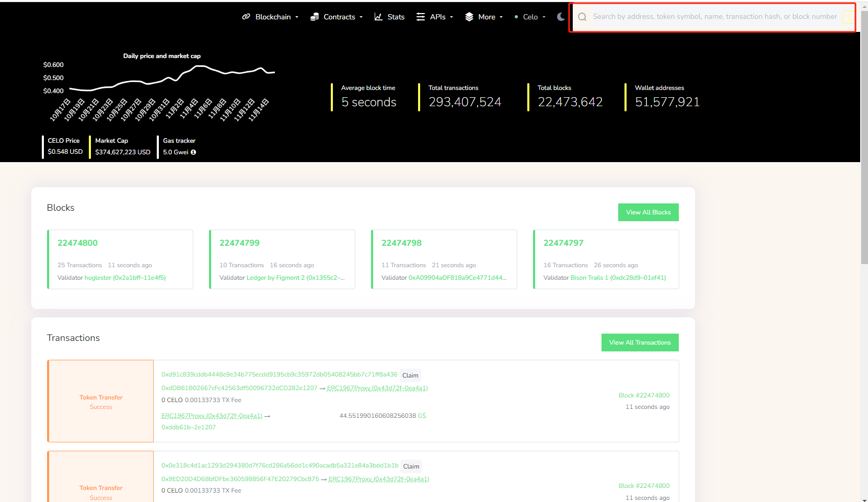The width and height of the screenshot is (868, 502).
Task: Open block 22474800 link
Action: [77, 243]
